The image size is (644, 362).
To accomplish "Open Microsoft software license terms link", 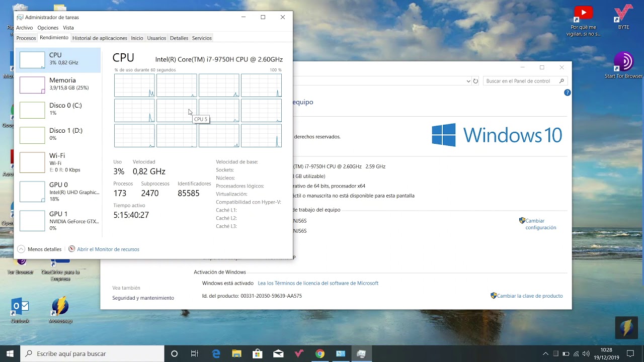I will click(x=318, y=284).
